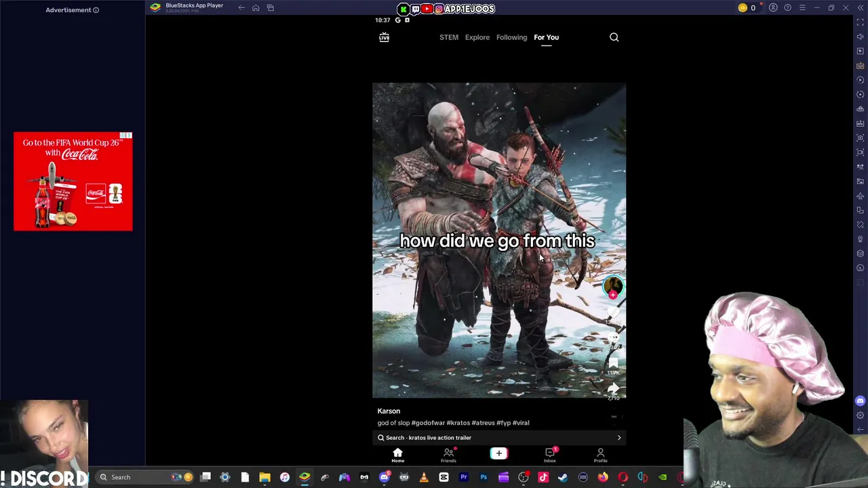Open BlueStacks coin balance
Viewport: 868px width, 488px height.
coord(747,8)
